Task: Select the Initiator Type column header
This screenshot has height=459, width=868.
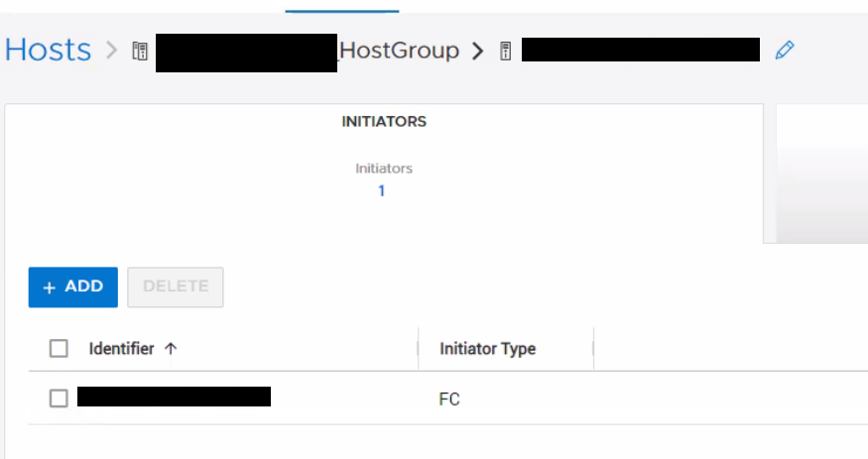Action: [x=487, y=348]
